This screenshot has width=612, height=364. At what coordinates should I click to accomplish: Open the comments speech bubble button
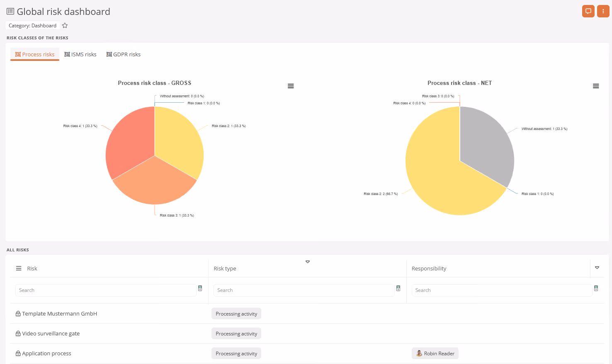[x=588, y=11]
